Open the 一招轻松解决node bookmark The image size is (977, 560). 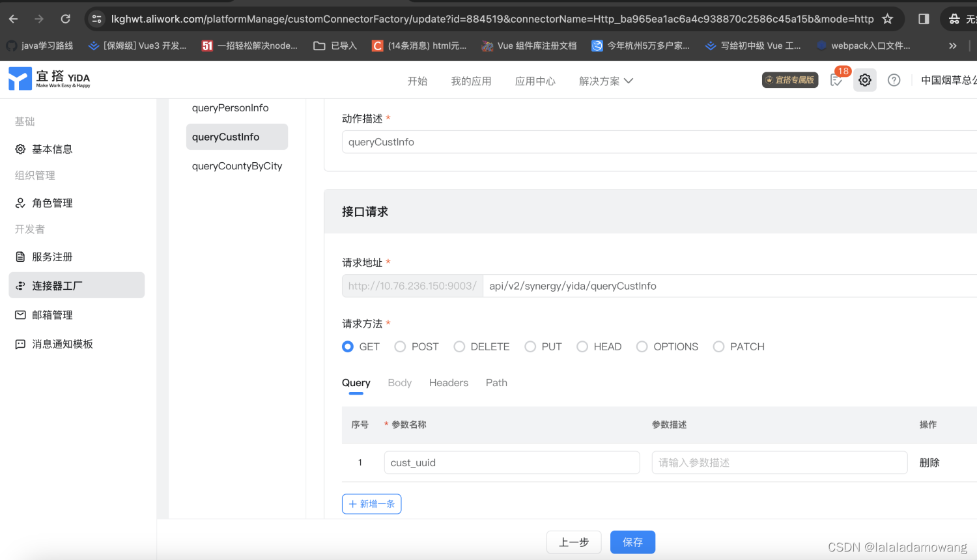(x=249, y=46)
